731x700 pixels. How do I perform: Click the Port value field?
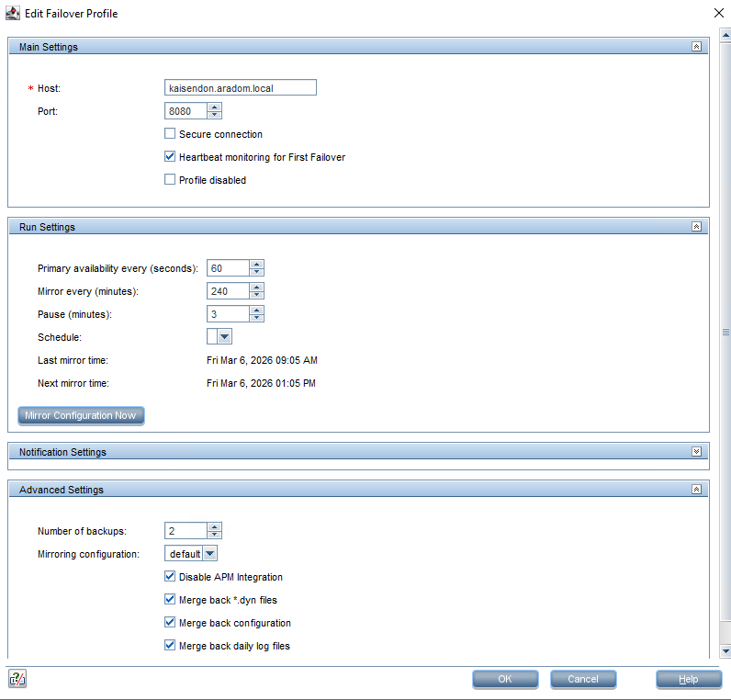(186, 111)
